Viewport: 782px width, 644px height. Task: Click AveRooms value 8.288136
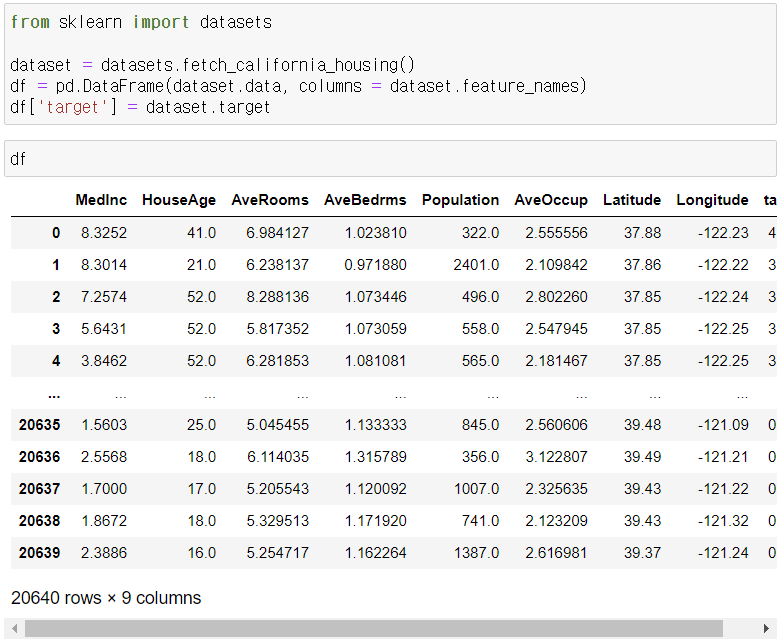pyautogui.click(x=277, y=297)
